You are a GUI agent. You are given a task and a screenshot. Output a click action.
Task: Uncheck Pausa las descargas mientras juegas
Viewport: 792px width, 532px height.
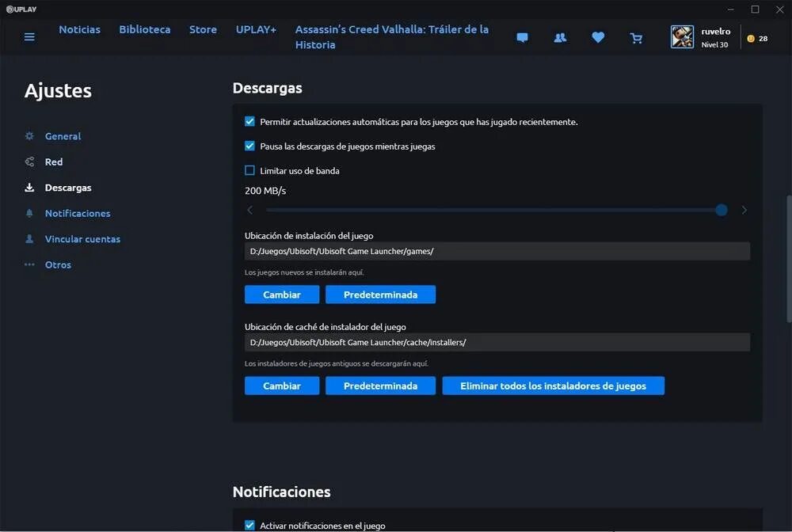pos(249,146)
